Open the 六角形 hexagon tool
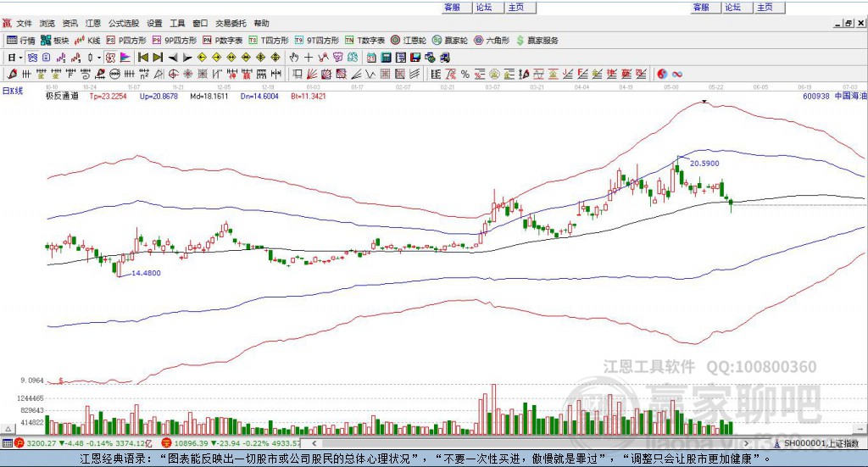This screenshot has height=467, width=868. (492, 41)
